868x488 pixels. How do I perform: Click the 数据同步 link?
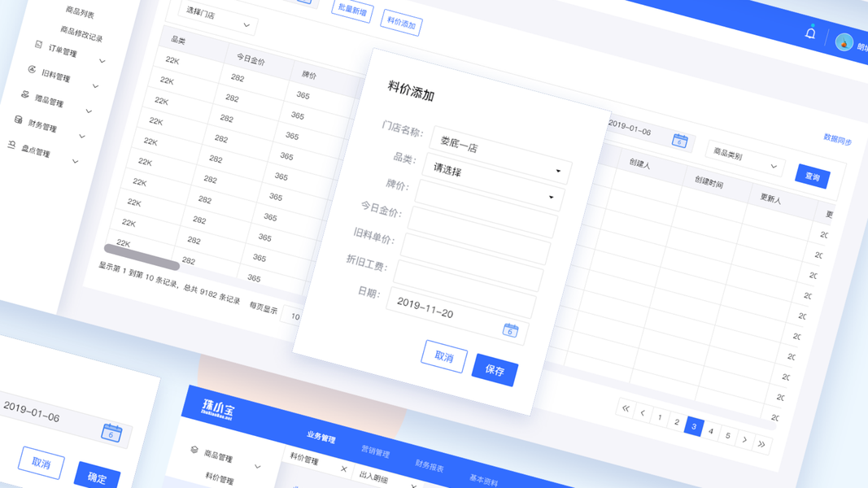coord(838,140)
